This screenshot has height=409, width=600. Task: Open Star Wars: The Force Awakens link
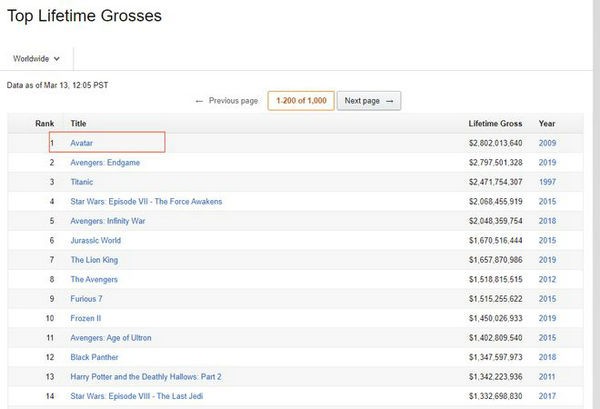[x=146, y=201]
